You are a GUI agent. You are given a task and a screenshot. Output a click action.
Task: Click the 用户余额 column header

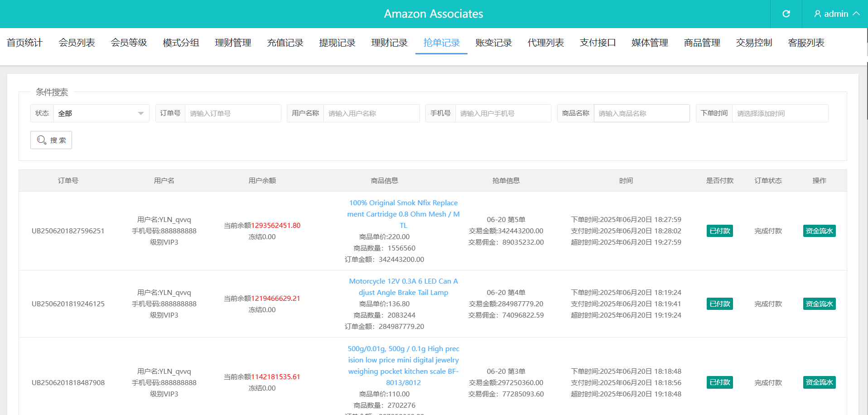262,180
